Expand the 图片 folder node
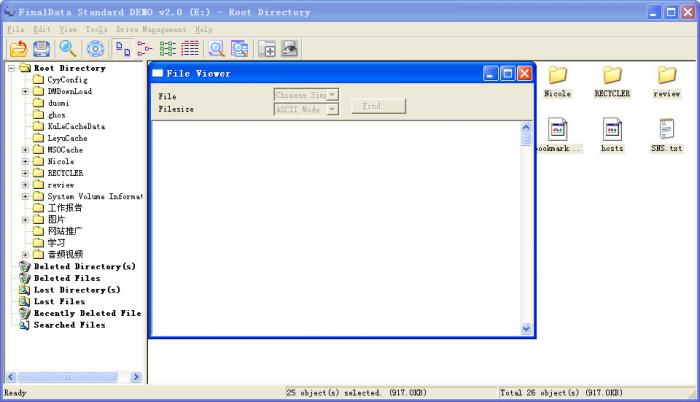This screenshot has height=402, width=700. [x=25, y=219]
